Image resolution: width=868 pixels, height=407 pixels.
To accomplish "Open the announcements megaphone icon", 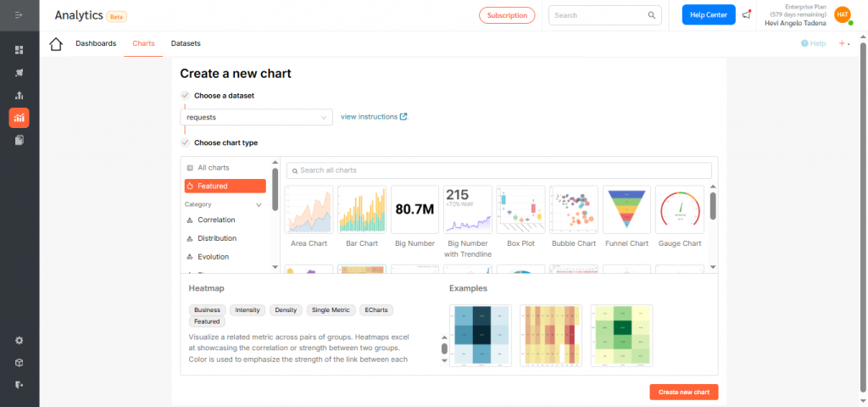I will click(746, 14).
